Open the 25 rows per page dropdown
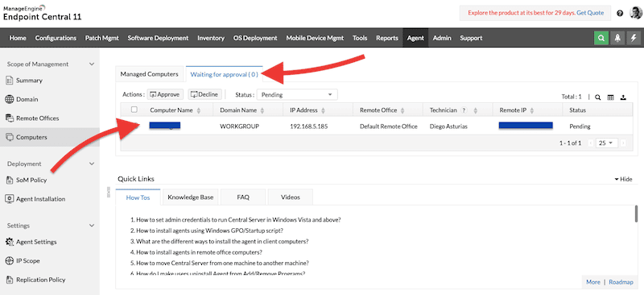This screenshot has width=644, height=295. [x=608, y=143]
